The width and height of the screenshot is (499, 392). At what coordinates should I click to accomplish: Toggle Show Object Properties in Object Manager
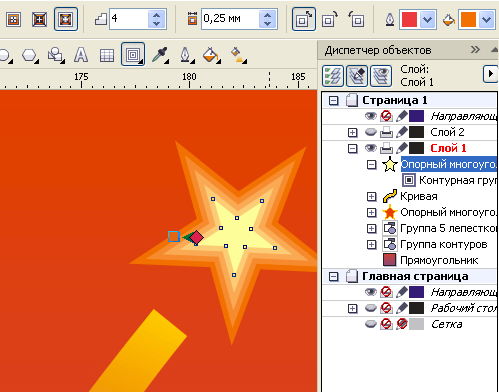pos(333,75)
